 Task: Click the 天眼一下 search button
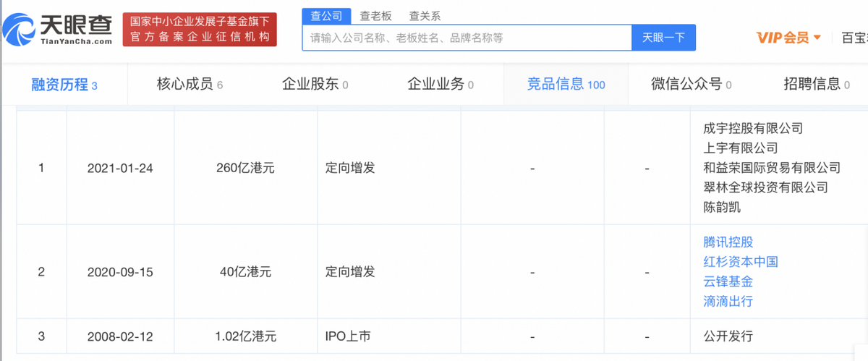click(663, 38)
